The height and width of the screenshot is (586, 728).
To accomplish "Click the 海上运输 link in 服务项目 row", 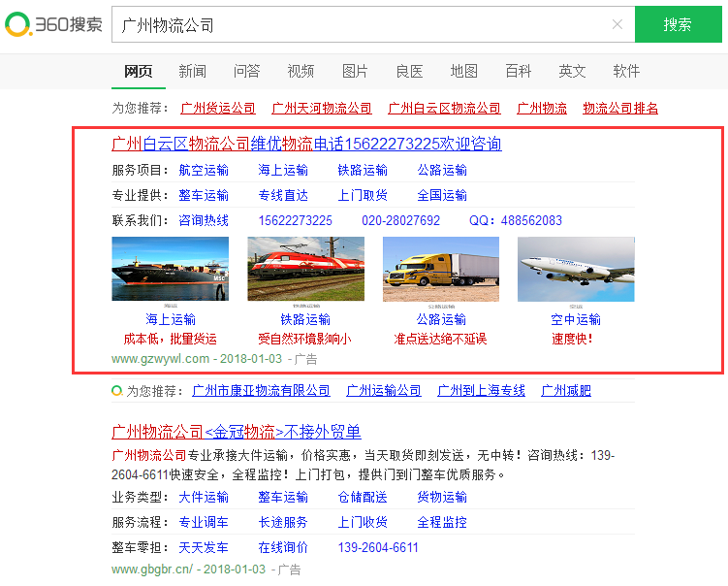I will [x=283, y=170].
